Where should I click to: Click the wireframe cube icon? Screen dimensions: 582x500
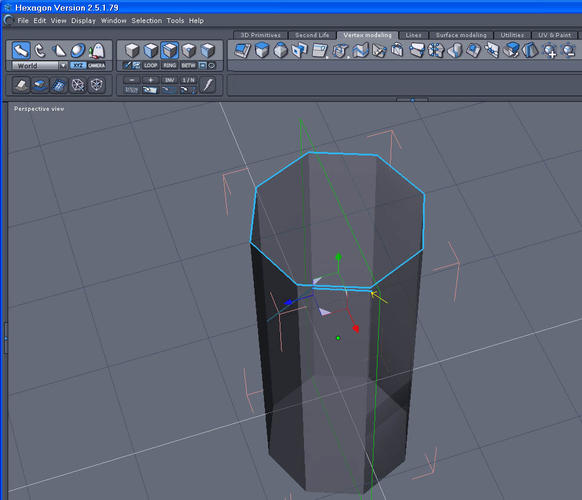point(97,85)
